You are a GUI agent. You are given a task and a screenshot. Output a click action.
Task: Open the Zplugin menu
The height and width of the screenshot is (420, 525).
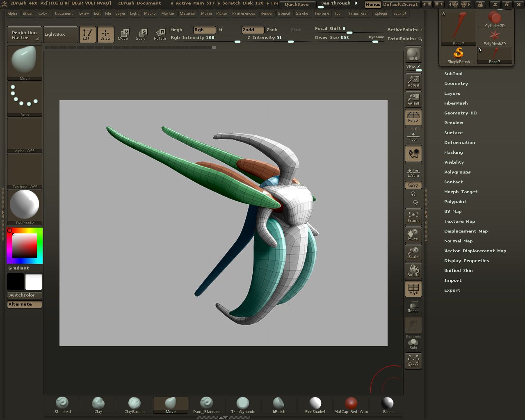[381, 14]
